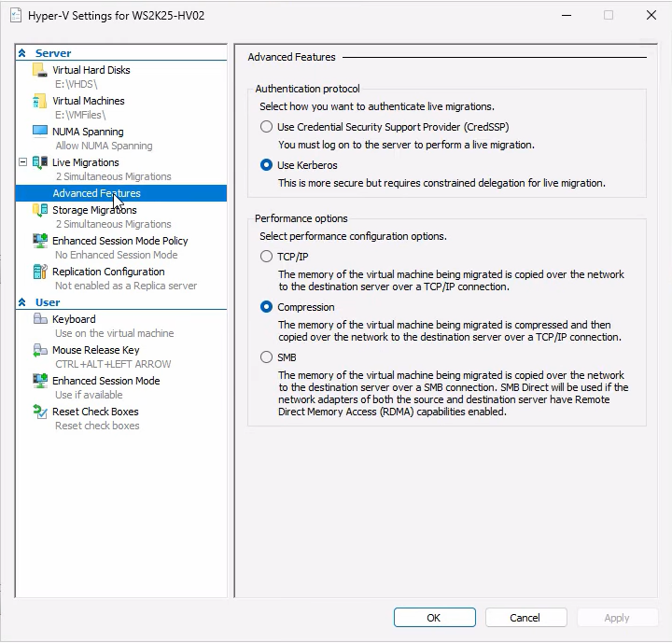The height and width of the screenshot is (643, 672).
Task: Choose the TCP/IP performance option
Action: coord(266,257)
